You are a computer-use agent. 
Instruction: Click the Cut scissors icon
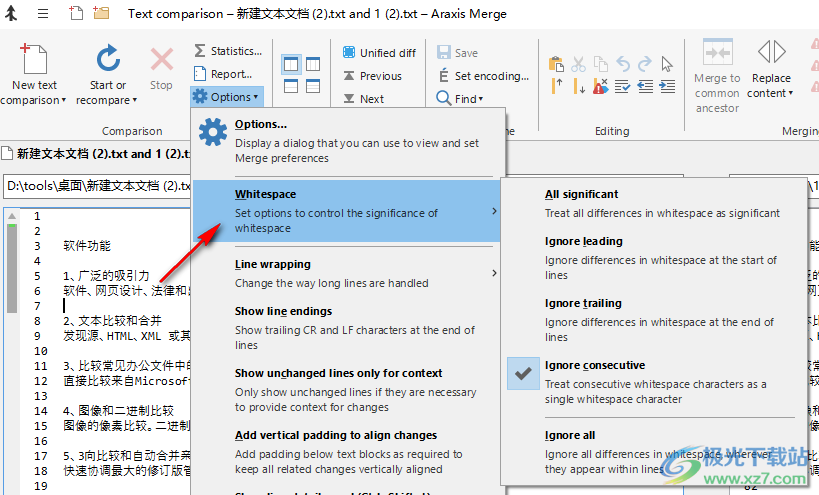pyautogui.click(x=578, y=64)
